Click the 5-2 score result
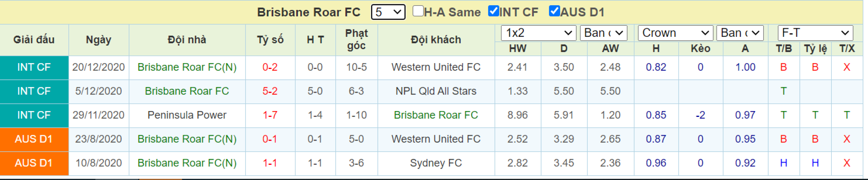Viewport: 868px width, 180px height. click(x=270, y=91)
